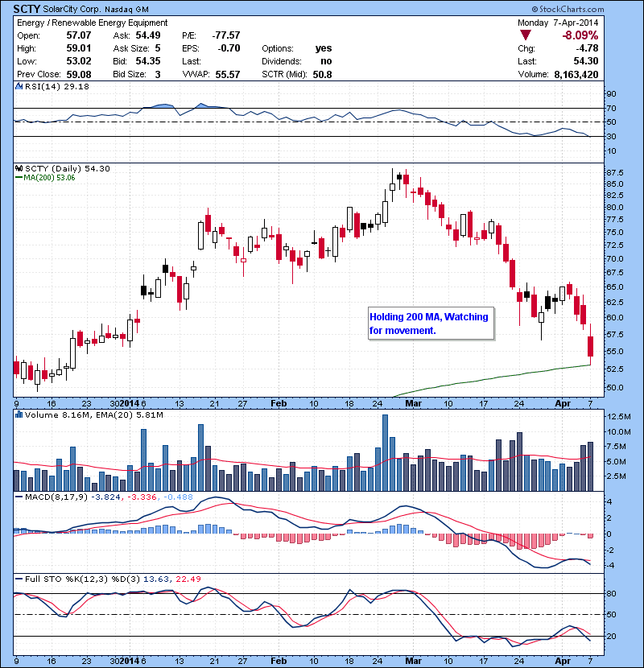Click the Volume 8.16M, EMA(20) 5.81M label
The image size is (644, 668).
coord(93,414)
